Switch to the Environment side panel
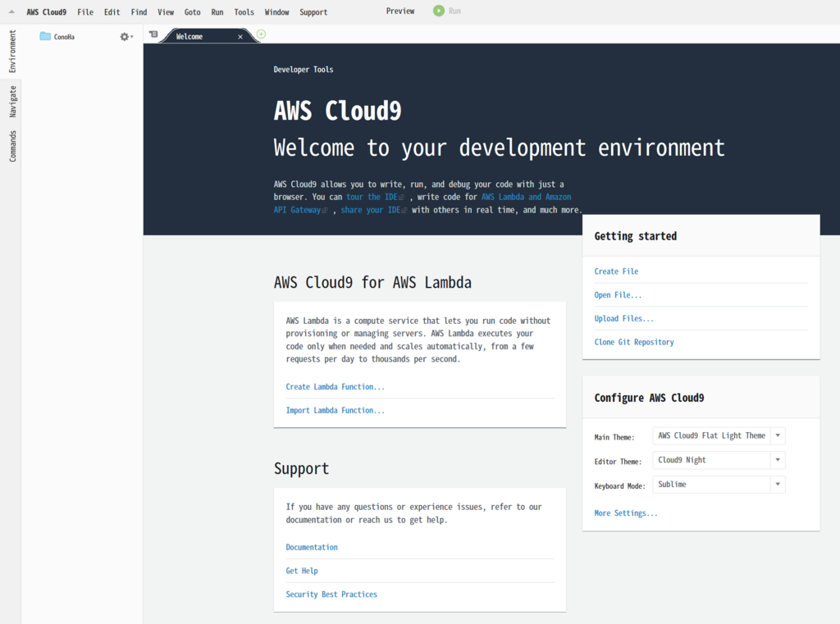This screenshot has height=624, width=840. tap(12, 51)
